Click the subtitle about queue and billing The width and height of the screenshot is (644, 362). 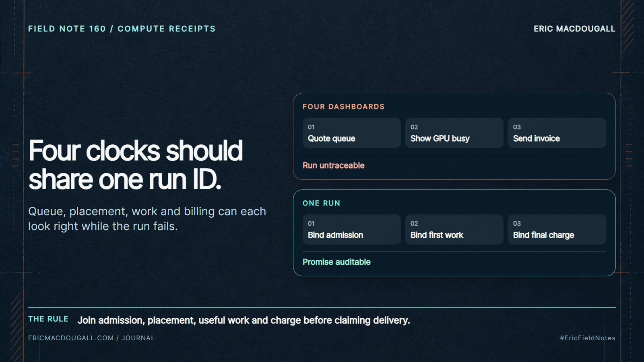(147, 219)
